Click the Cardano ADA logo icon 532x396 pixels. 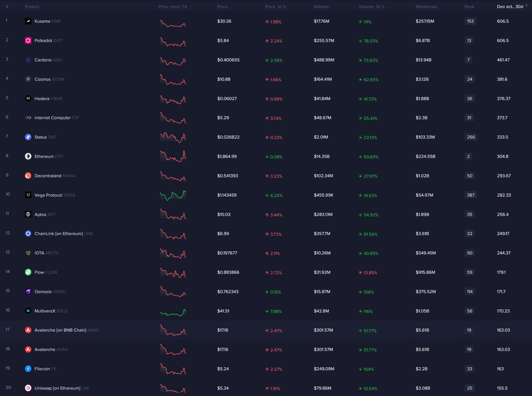(28, 60)
